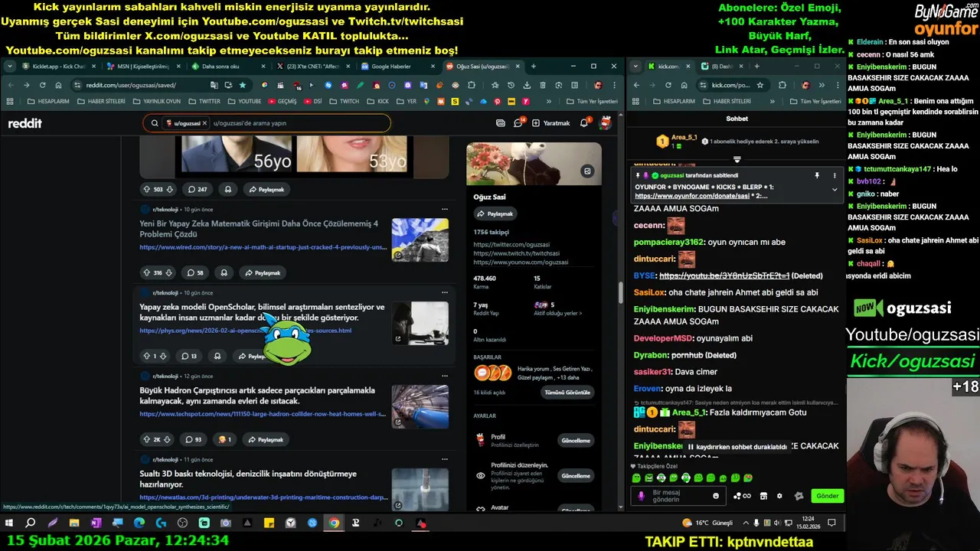Open options menu on the Hadron Collider post
This screenshot has height=551, width=980.
[x=444, y=376]
